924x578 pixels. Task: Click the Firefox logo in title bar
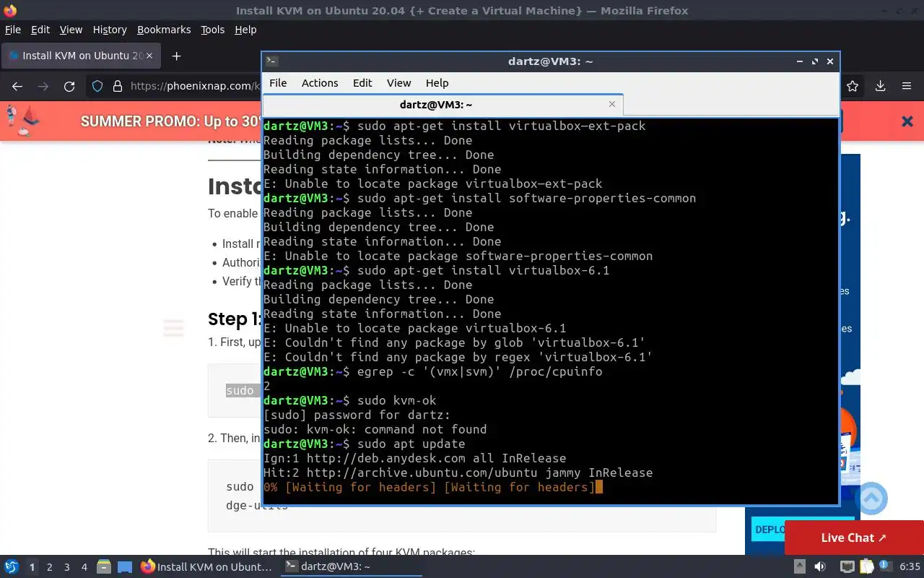pyautogui.click(x=10, y=10)
